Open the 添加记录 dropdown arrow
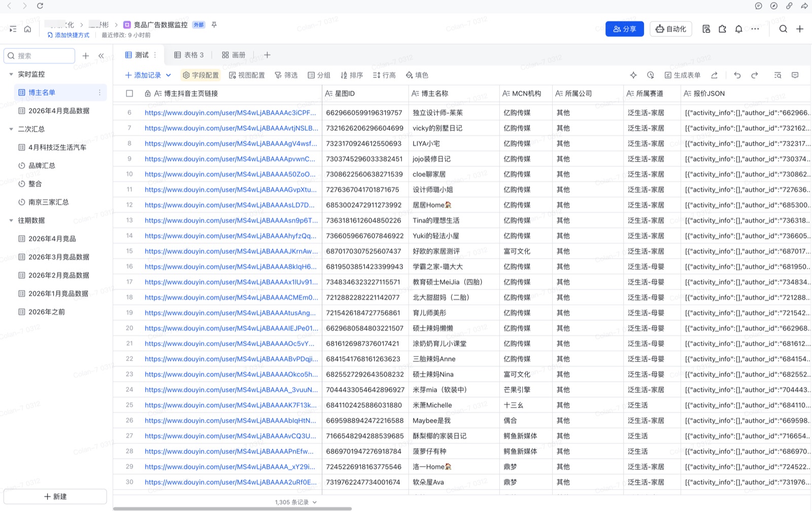 click(168, 75)
